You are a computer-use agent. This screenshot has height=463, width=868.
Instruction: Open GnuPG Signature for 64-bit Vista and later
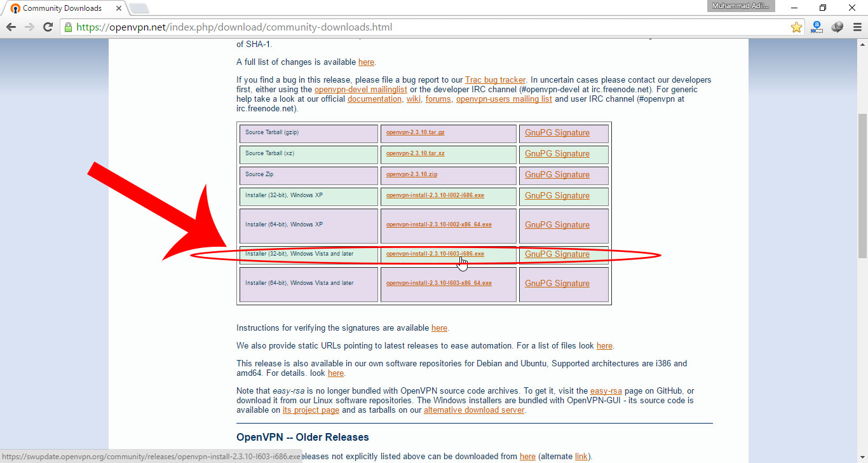point(557,284)
